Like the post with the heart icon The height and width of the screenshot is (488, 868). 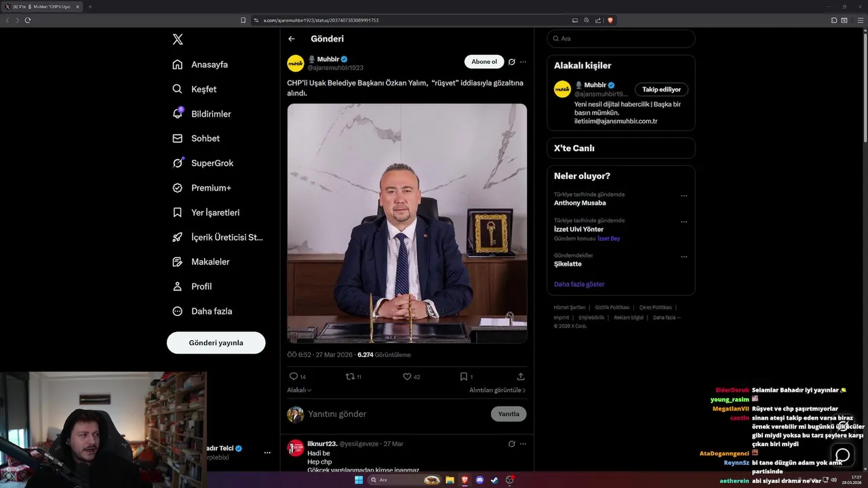pos(407,376)
